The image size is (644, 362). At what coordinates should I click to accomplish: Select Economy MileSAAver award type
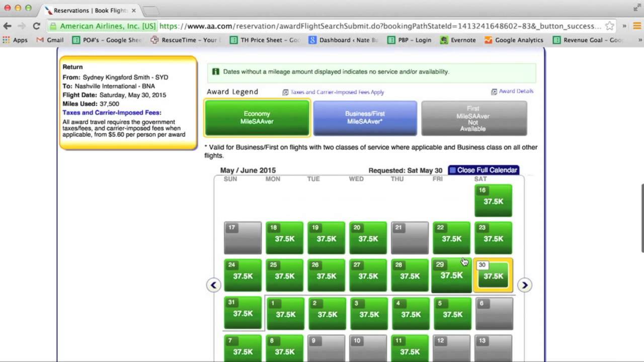coord(257,118)
